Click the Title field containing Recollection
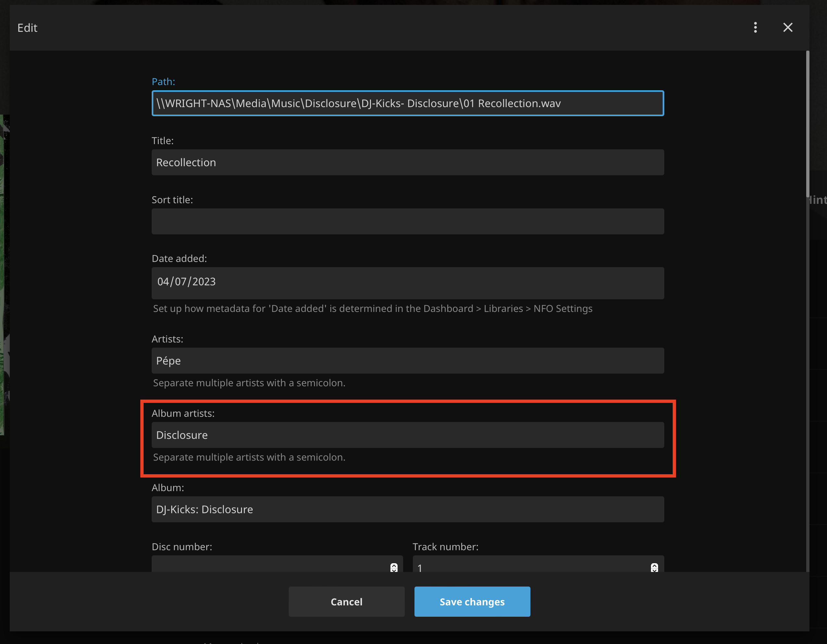The height and width of the screenshot is (644, 827). (x=407, y=162)
